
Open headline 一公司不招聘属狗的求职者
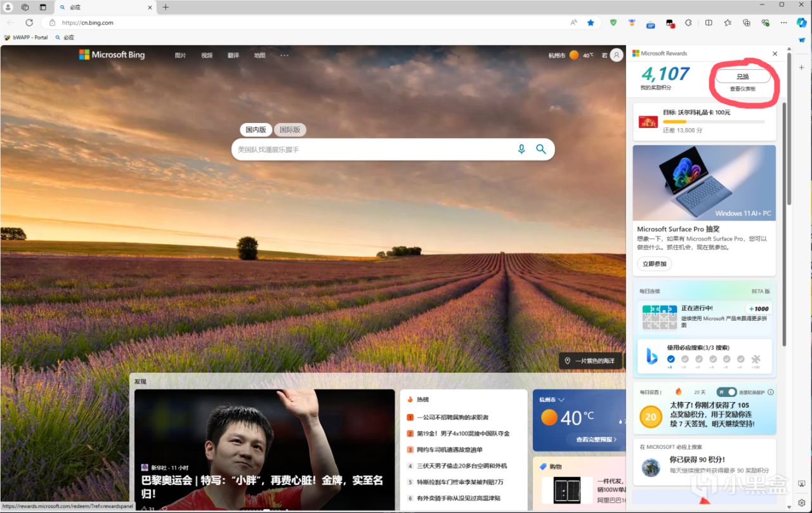pyautogui.click(x=453, y=417)
